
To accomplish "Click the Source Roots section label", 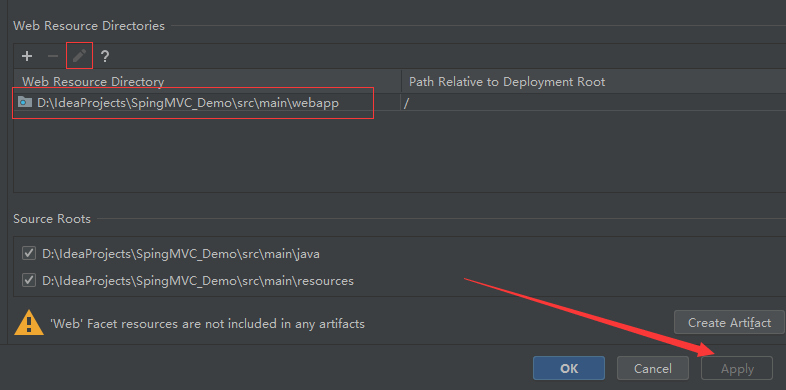I will tap(52, 219).
